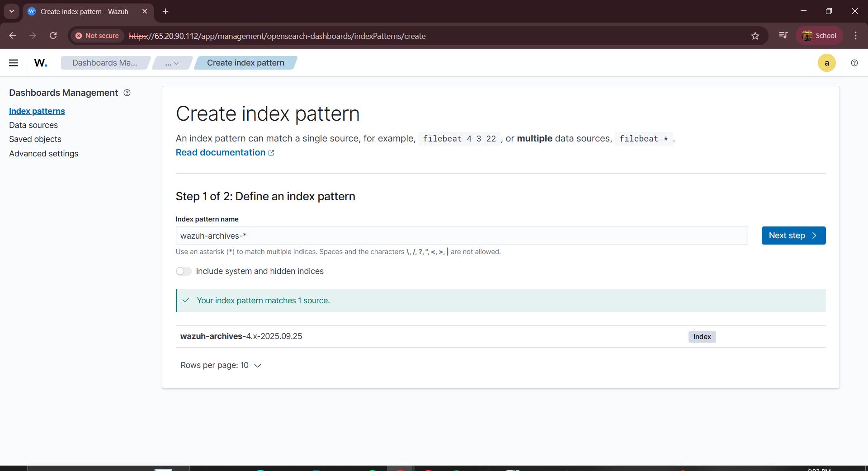Open the help icon in top bar

854,63
